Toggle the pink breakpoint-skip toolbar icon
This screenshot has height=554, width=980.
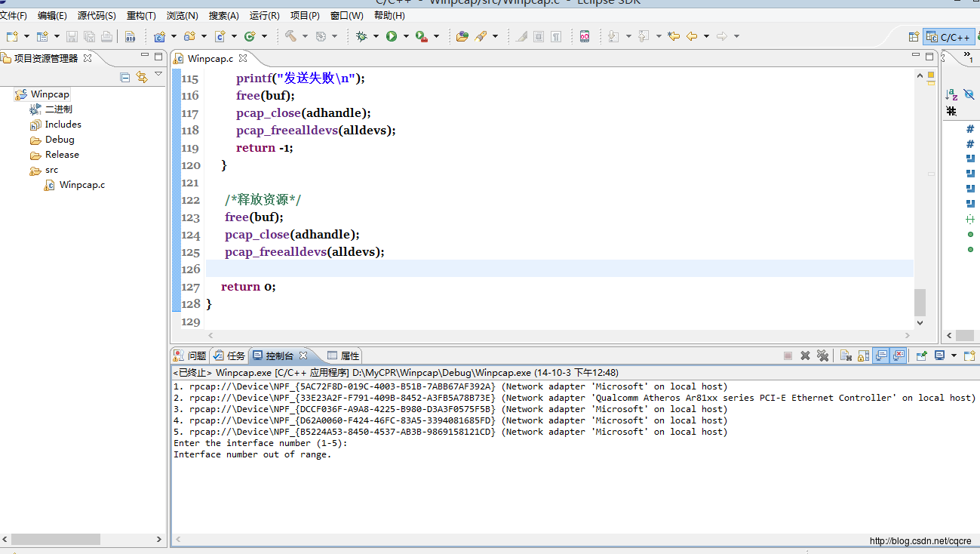click(585, 36)
